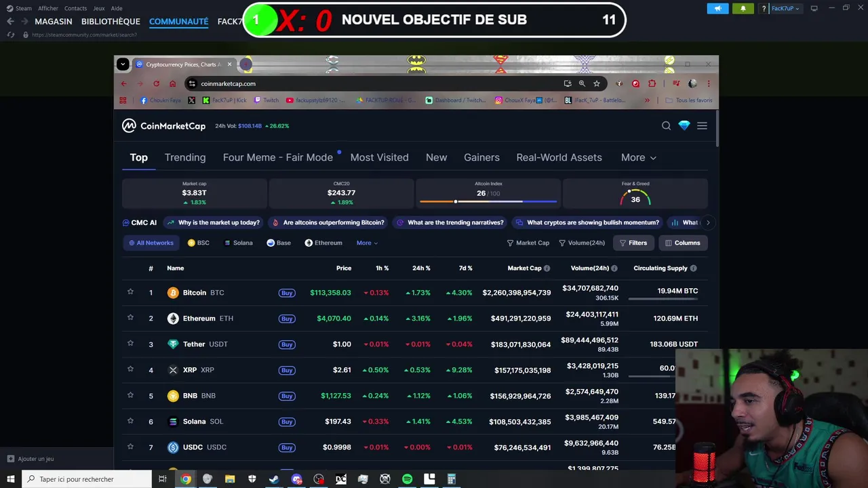Add Ethereum to watchlist star
Screen dimensions: 868x488
[130, 318]
